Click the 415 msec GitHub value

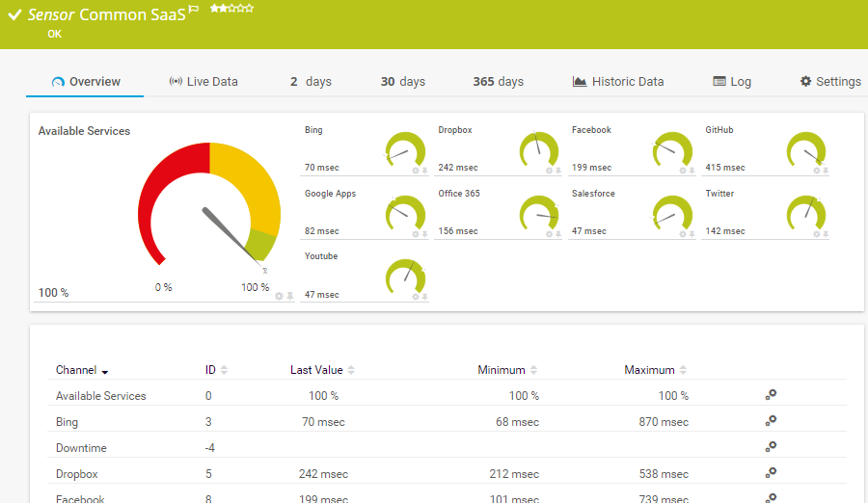coord(724,167)
